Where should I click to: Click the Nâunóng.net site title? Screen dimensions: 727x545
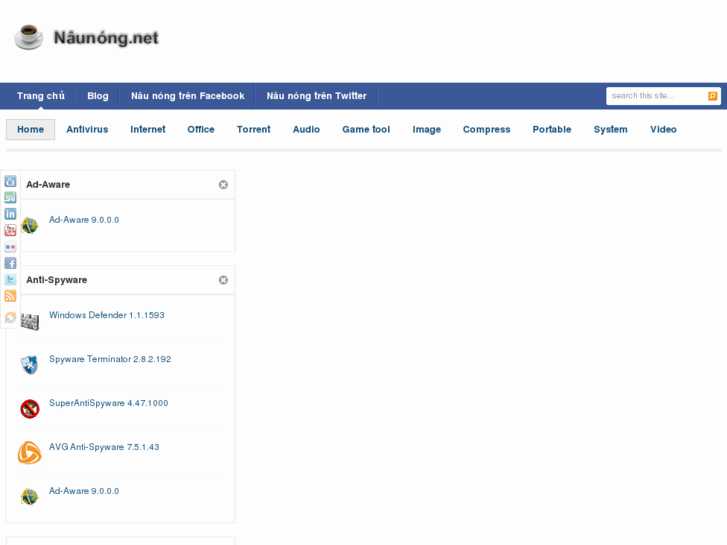click(106, 38)
